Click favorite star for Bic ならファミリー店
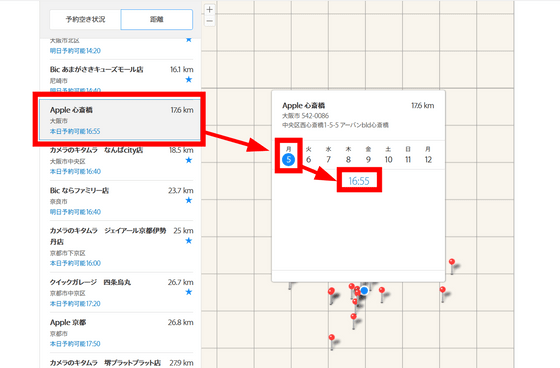The width and height of the screenshot is (560, 368). click(x=189, y=200)
